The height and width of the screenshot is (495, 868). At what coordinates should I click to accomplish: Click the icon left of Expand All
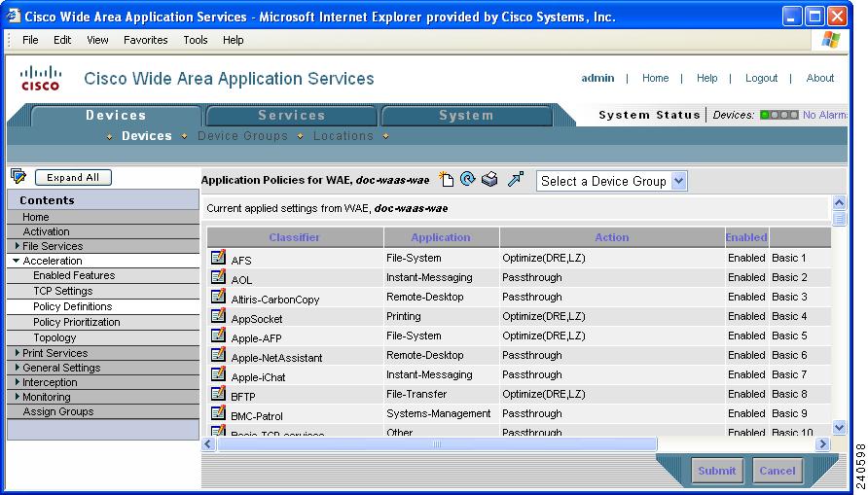18,176
